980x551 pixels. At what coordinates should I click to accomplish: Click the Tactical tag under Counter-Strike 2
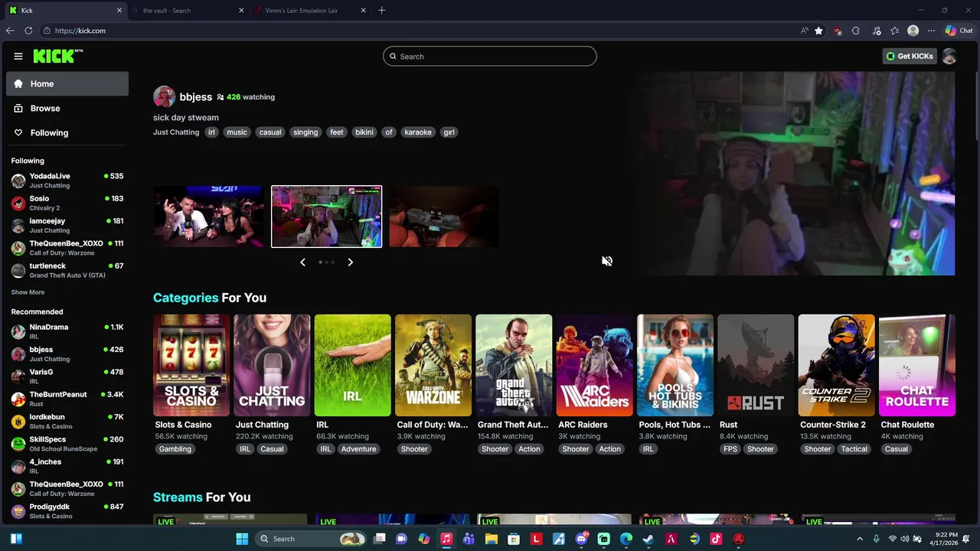[854, 449]
